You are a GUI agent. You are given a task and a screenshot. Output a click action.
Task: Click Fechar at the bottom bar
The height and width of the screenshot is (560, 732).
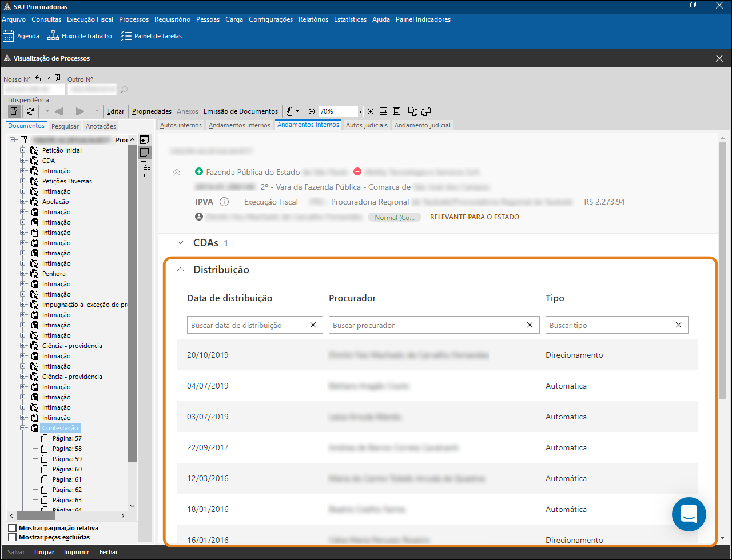click(109, 553)
